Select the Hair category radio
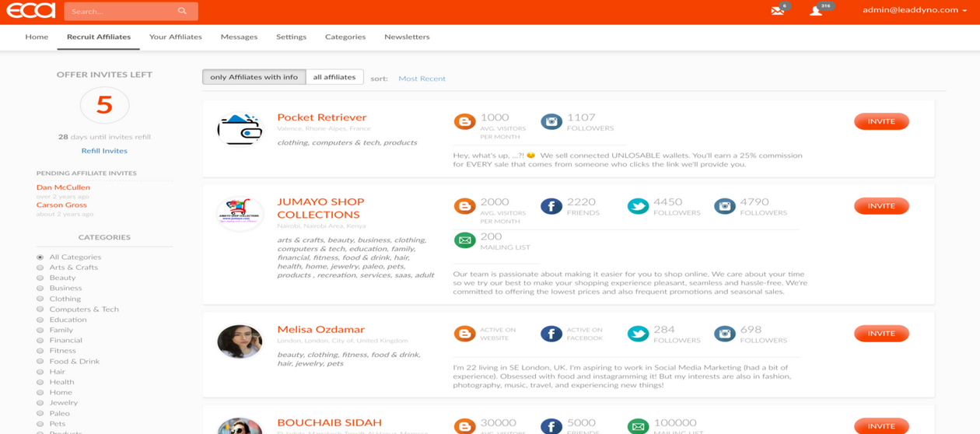 point(40,372)
